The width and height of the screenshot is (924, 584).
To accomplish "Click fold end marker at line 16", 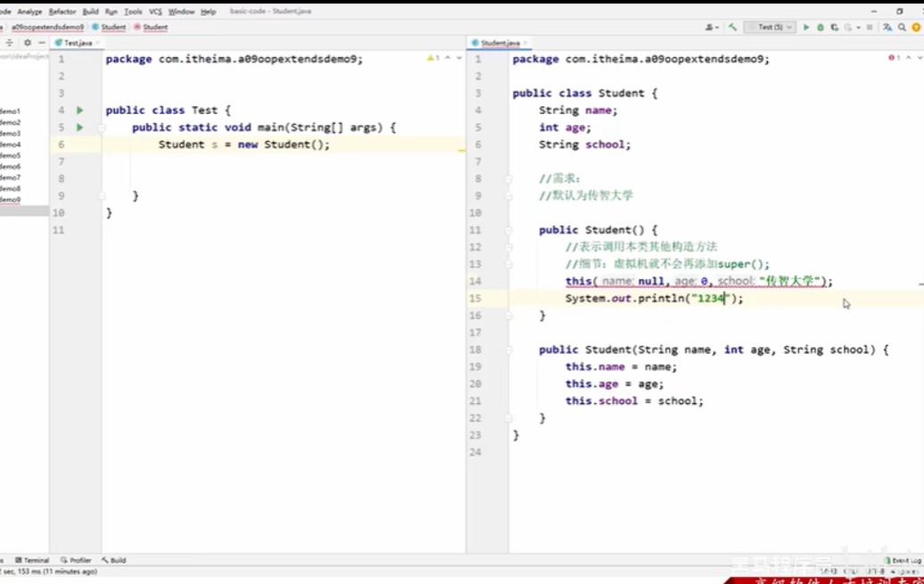I will [x=508, y=316].
